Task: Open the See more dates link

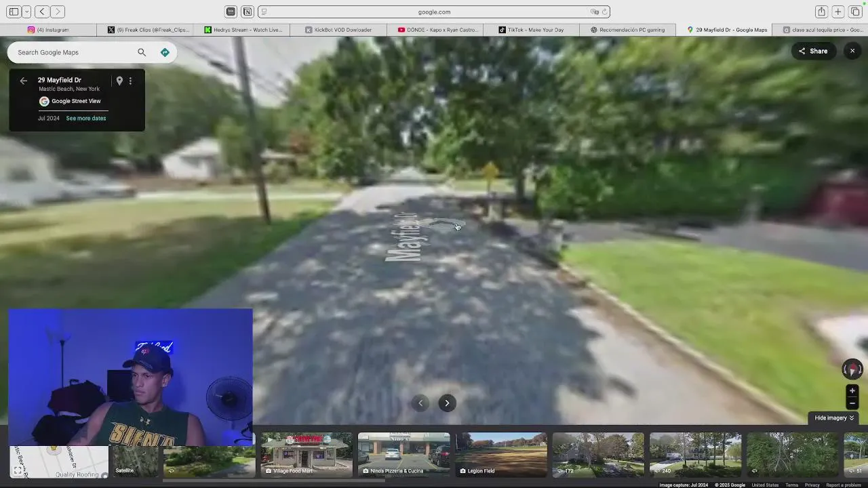Action: click(x=86, y=118)
